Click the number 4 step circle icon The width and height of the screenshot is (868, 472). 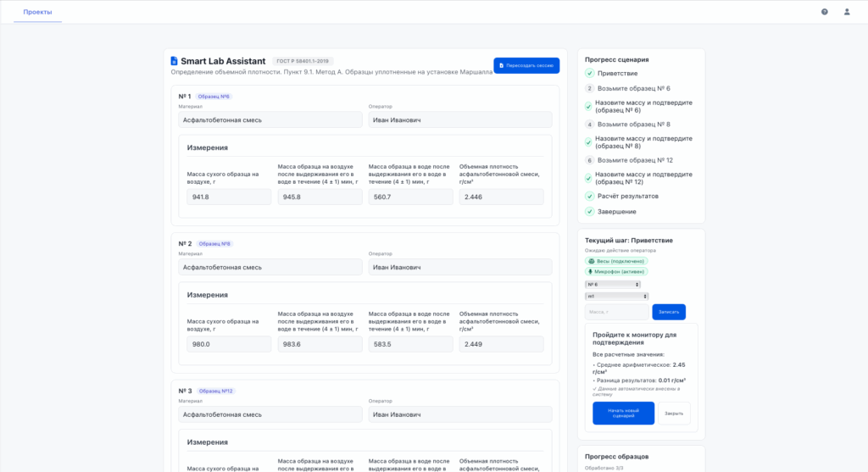pos(589,125)
